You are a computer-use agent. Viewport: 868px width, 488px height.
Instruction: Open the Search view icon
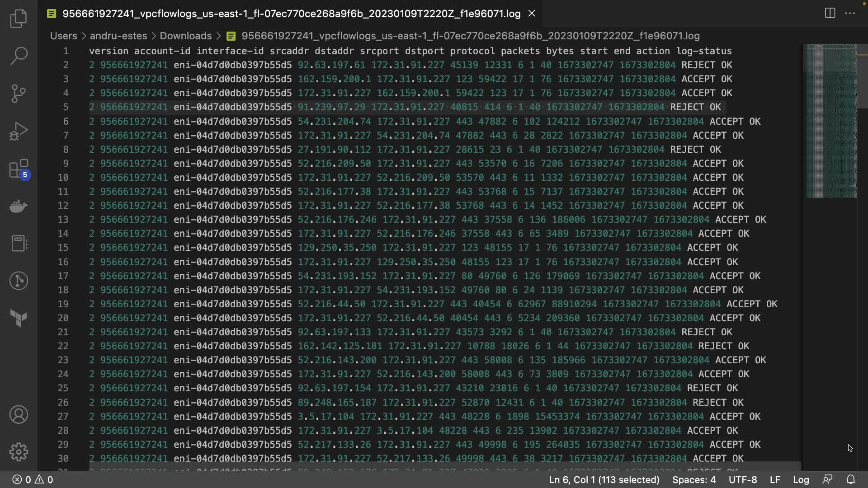point(19,56)
